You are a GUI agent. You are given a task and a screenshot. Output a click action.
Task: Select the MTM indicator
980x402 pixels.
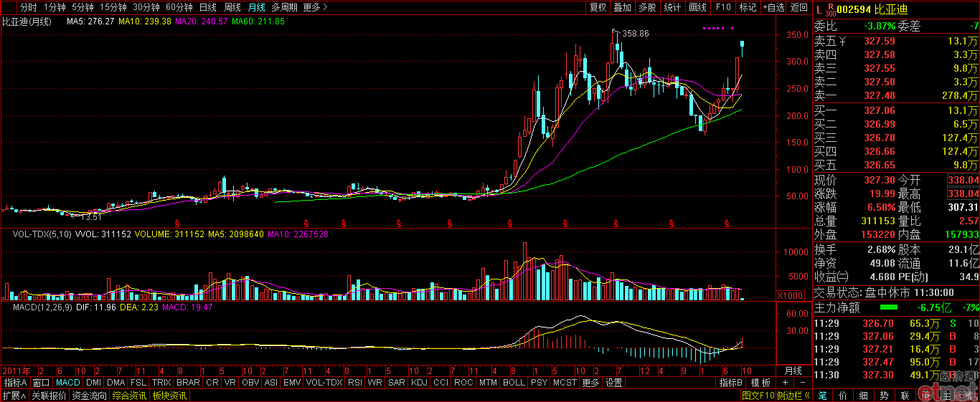point(488,383)
